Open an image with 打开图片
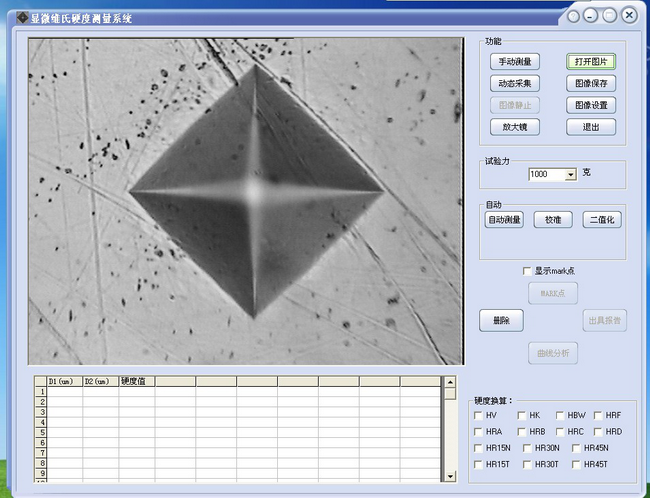The width and height of the screenshot is (650, 498). pyautogui.click(x=590, y=61)
